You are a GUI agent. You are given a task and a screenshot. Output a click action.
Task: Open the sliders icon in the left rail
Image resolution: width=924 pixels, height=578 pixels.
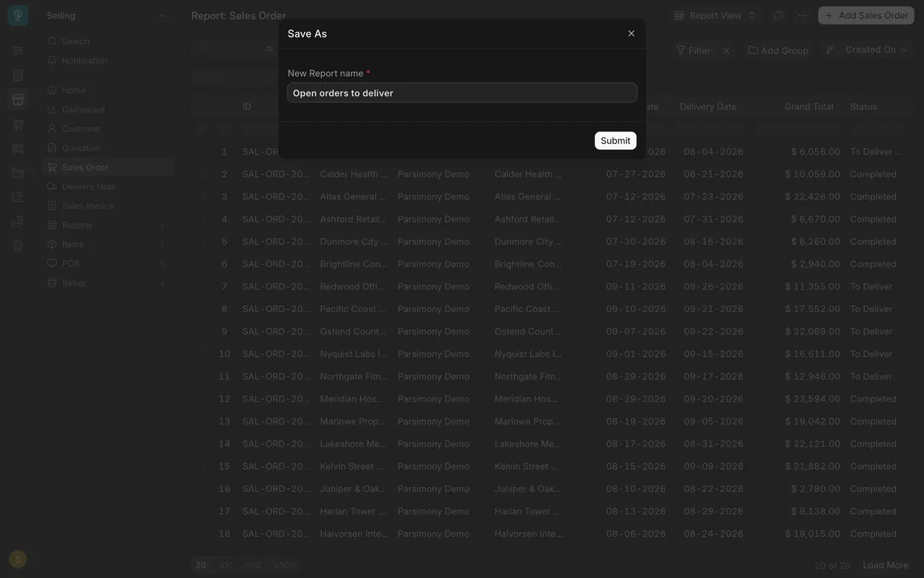click(x=18, y=51)
